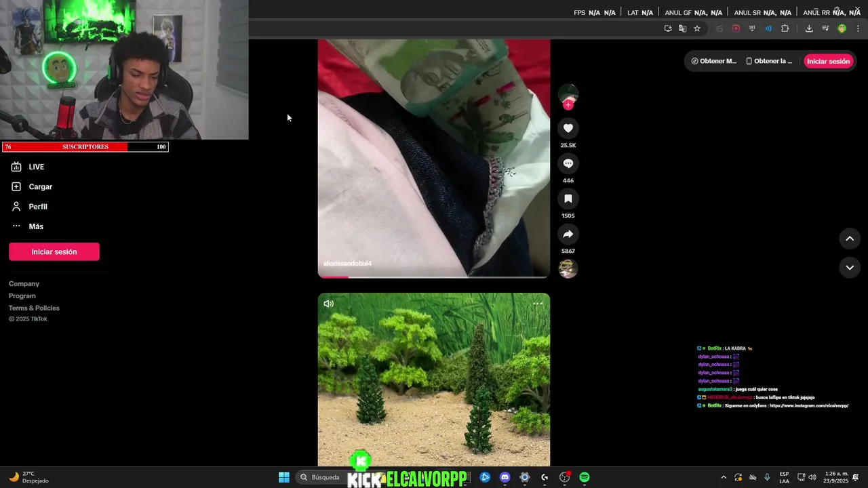Go to previous video with up chevron
This screenshot has height=488, width=868.
coord(850,239)
